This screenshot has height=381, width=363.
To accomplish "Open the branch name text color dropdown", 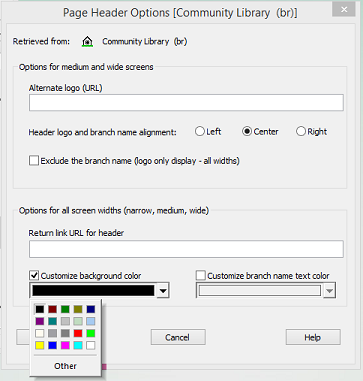I will tap(329, 291).
